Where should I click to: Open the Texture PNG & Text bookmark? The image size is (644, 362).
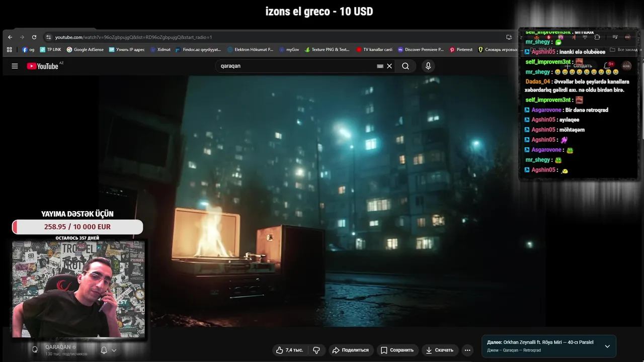pos(327,50)
